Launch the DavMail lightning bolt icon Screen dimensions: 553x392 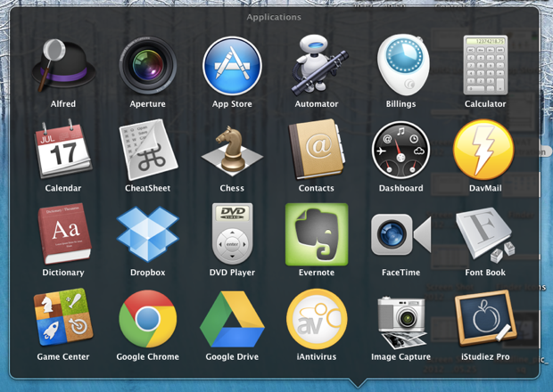pyautogui.click(x=483, y=150)
